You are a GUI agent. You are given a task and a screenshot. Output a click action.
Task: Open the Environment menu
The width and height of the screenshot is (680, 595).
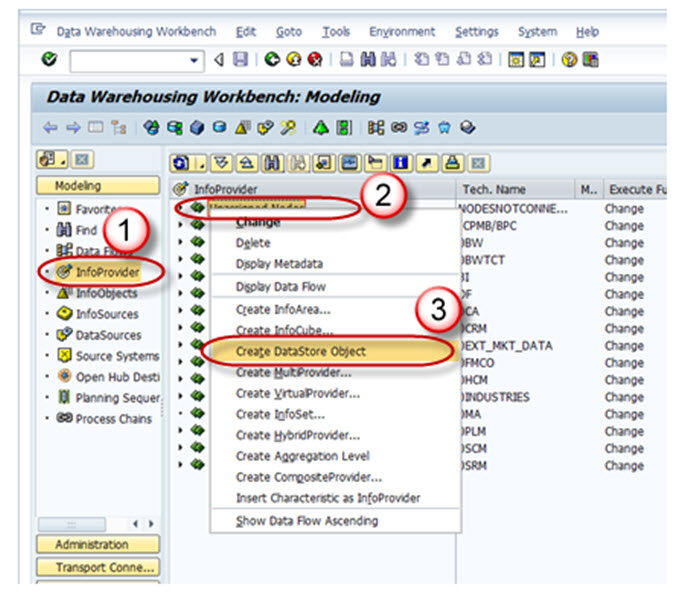(x=401, y=32)
